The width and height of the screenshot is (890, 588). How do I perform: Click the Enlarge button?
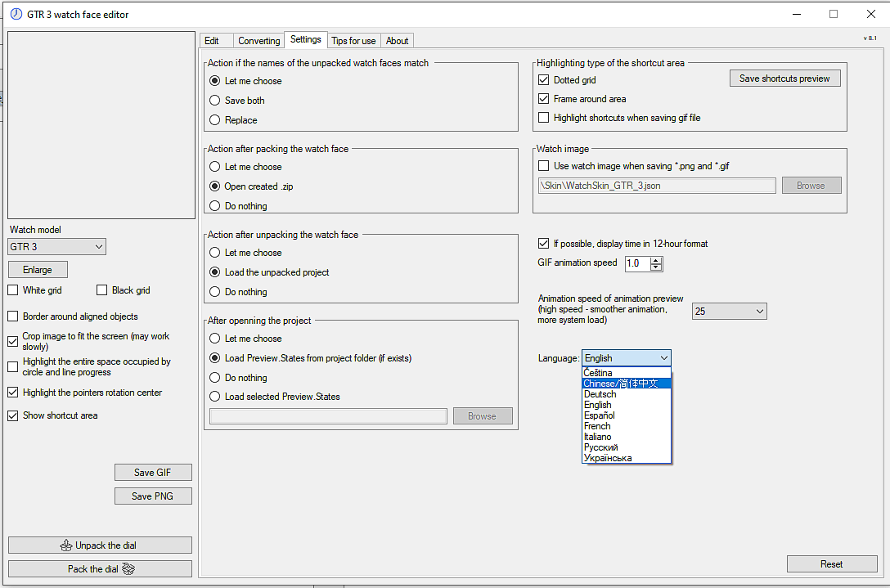(x=38, y=270)
